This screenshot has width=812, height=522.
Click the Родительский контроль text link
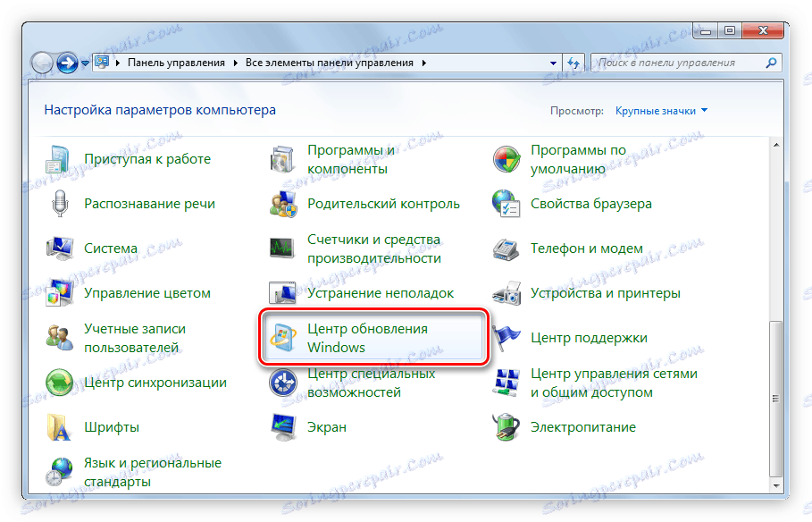tap(384, 204)
